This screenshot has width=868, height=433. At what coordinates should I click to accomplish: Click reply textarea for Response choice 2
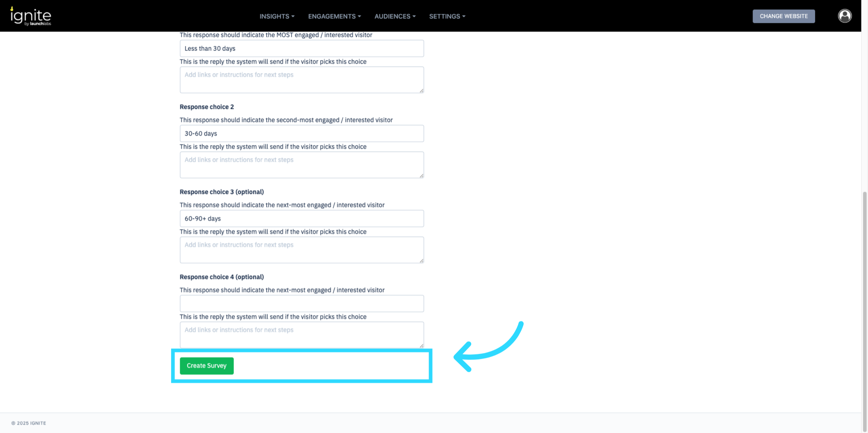(x=302, y=165)
